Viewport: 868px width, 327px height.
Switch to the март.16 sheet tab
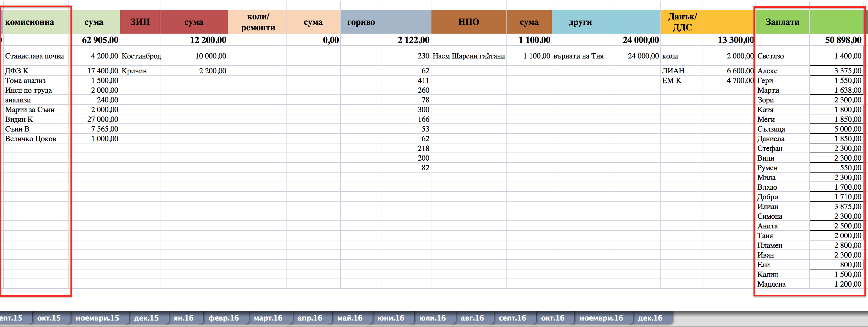[268, 318]
